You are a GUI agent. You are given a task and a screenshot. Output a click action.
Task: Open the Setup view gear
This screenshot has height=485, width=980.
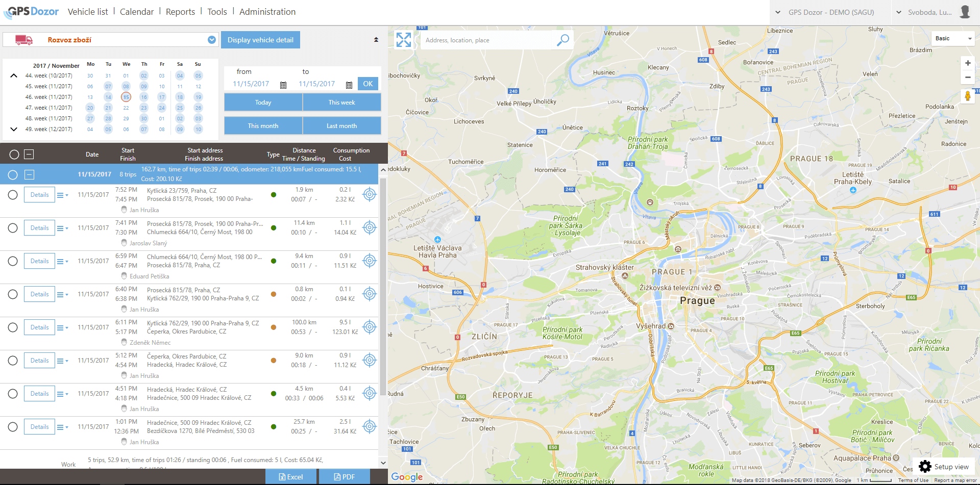(925, 466)
